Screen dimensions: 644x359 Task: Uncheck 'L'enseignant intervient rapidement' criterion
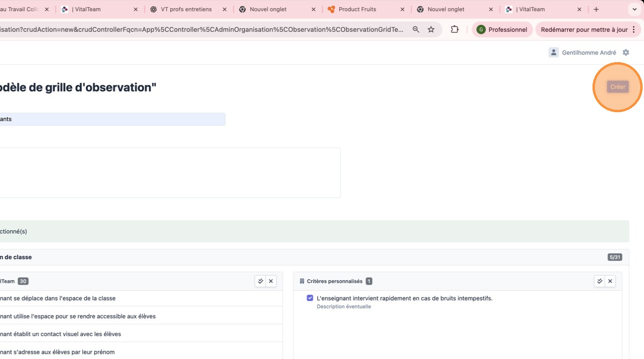pyautogui.click(x=310, y=298)
